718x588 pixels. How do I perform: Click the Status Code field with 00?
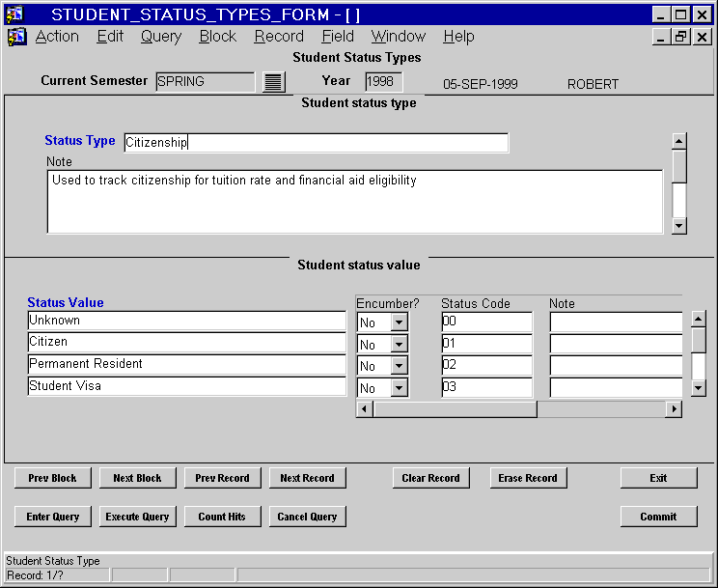pyautogui.click(x=486, y=322)
